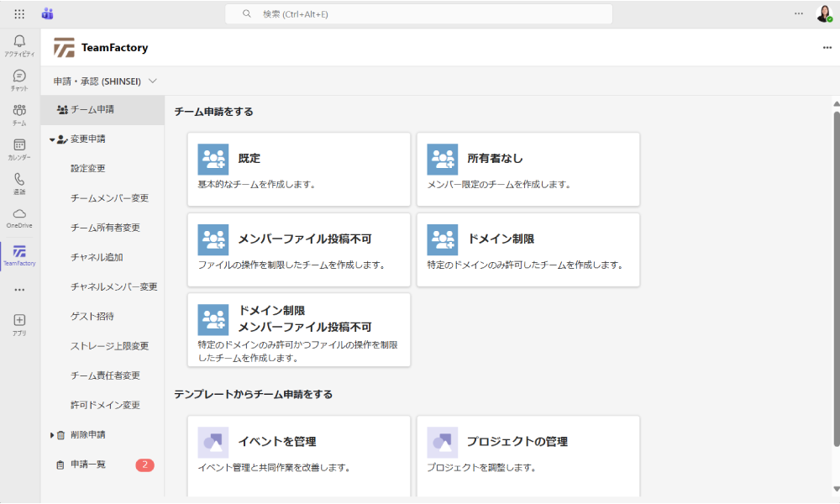Open OneDrive cloud icon
840x504 pixels.
[x=19, y=215]
